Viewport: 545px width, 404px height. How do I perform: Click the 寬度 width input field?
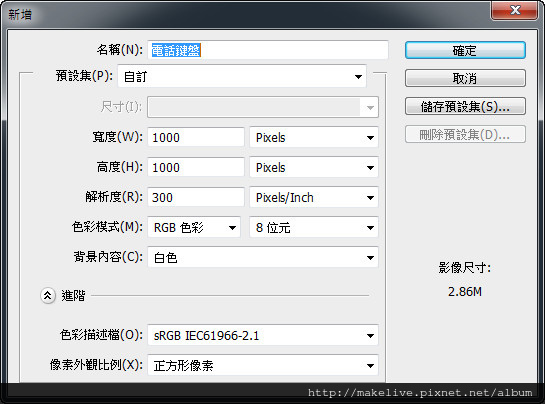(x=196, y=137)
